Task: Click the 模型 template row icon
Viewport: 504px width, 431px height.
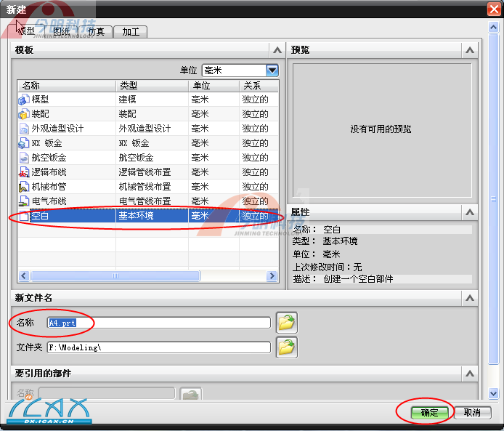Action: (x=24, y=100)
